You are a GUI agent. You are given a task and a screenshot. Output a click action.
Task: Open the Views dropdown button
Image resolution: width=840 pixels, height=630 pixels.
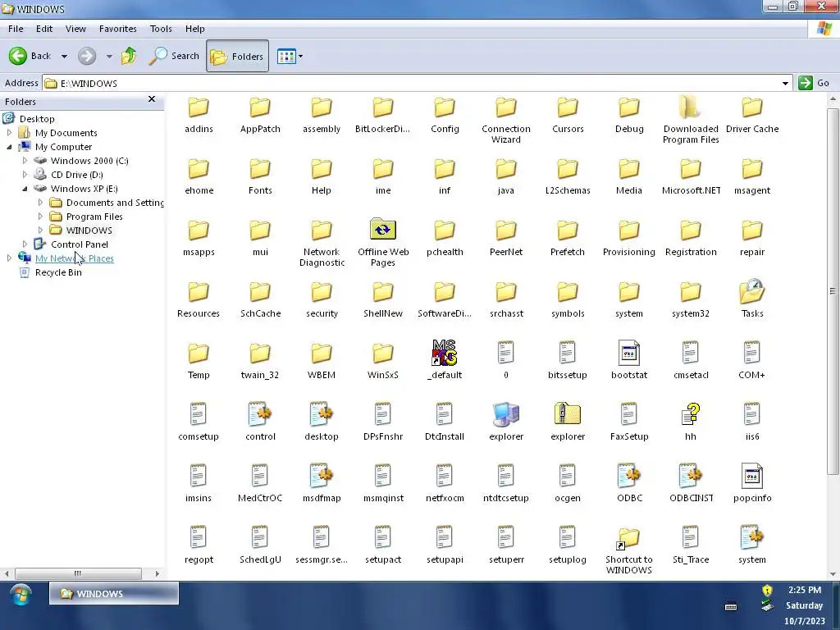pyautogui.click(x=290, y=56)
